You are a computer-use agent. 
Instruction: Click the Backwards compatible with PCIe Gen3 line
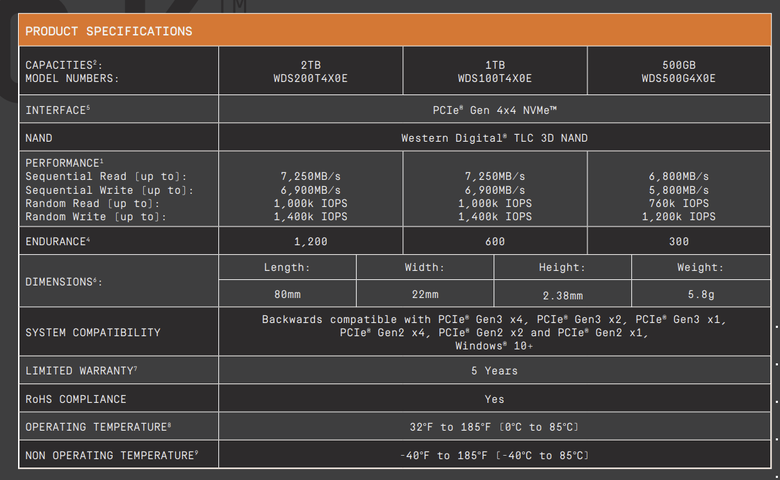(x=494, y=319)
